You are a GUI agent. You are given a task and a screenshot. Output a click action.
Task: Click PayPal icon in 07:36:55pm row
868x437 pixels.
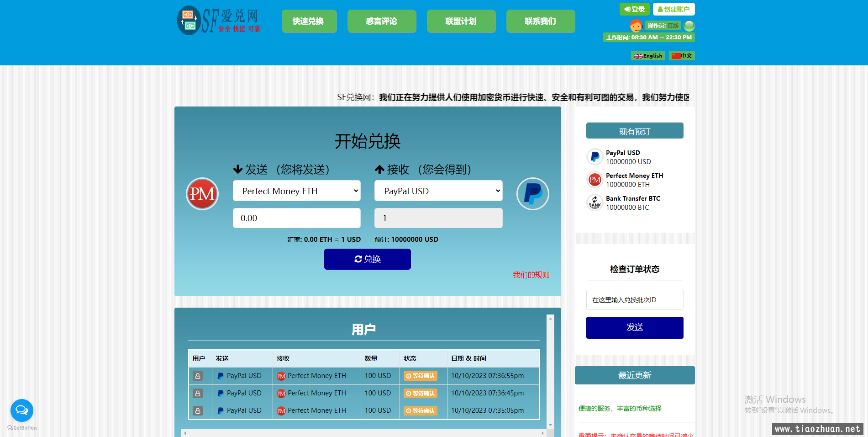click(221, 376)
